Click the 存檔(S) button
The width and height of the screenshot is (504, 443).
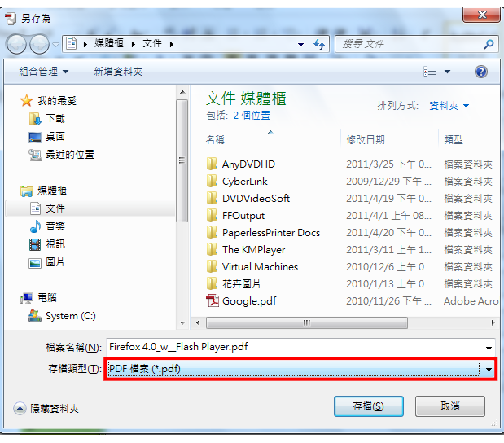coord(368,406)
